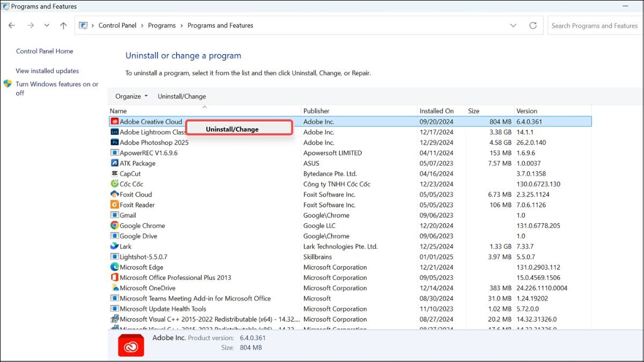The height and width of the screenshot is (362, 644).
Task: Click the Control Panel breadcrumb
Action: coord(118,26)
